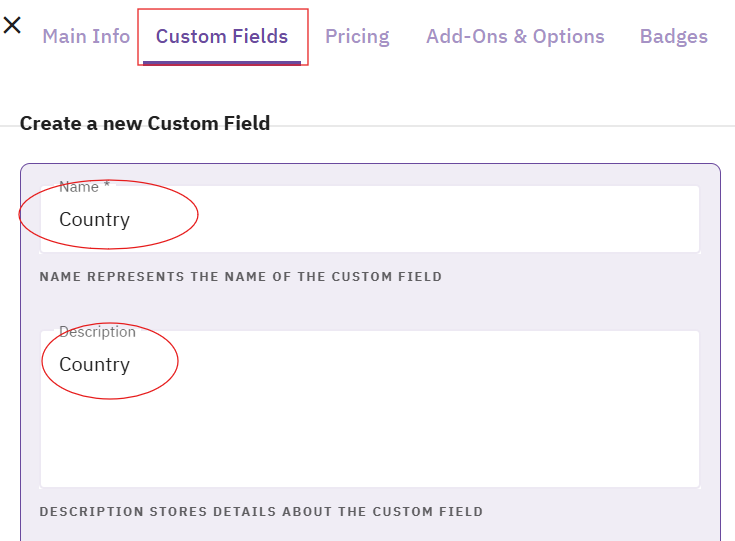Close the panel with the X icon

[12, 25]
